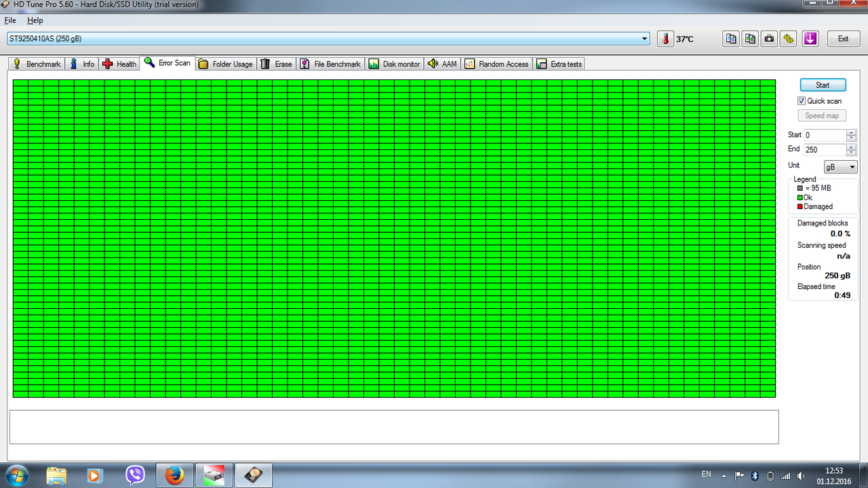Click the Exit button
Screen dimensions: 868x488
pos(843,39)
